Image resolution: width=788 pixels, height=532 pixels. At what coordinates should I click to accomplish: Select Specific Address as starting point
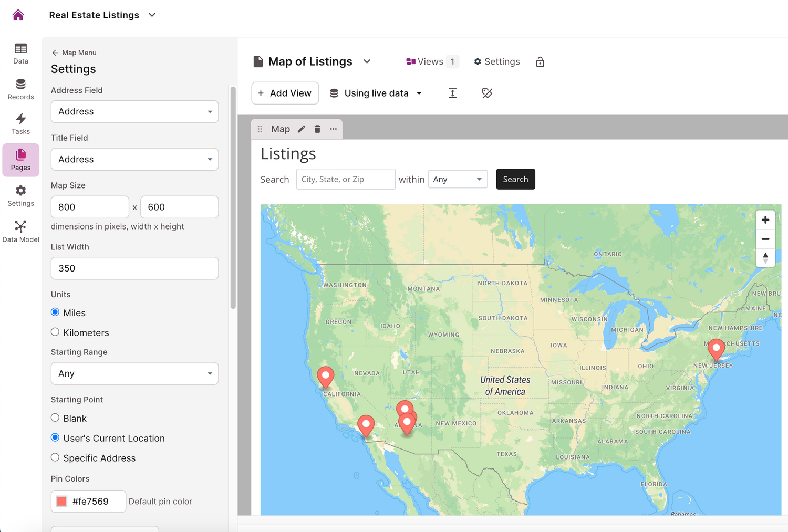point(55,457)
